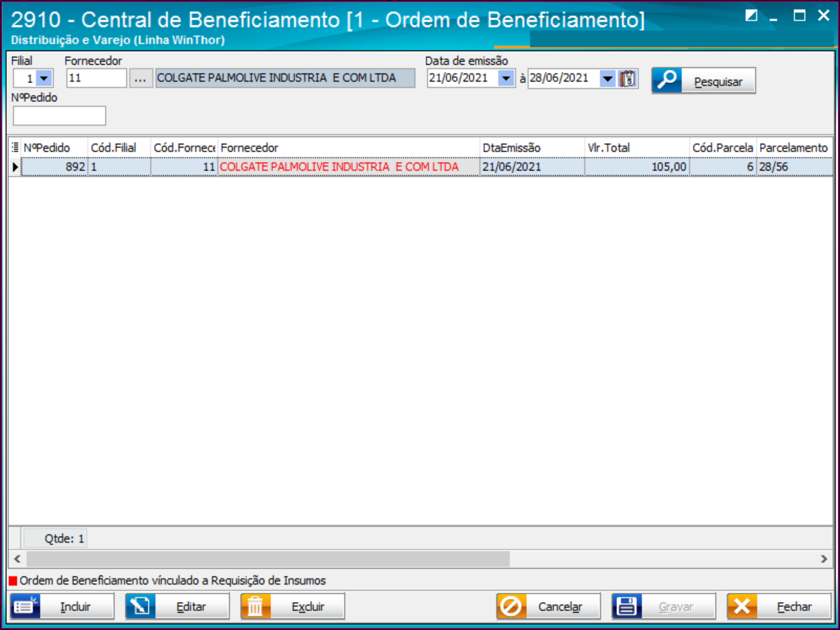This screenshot has width=840, height=630.
Task: Click Cancelar button
Action: [549, 607]
